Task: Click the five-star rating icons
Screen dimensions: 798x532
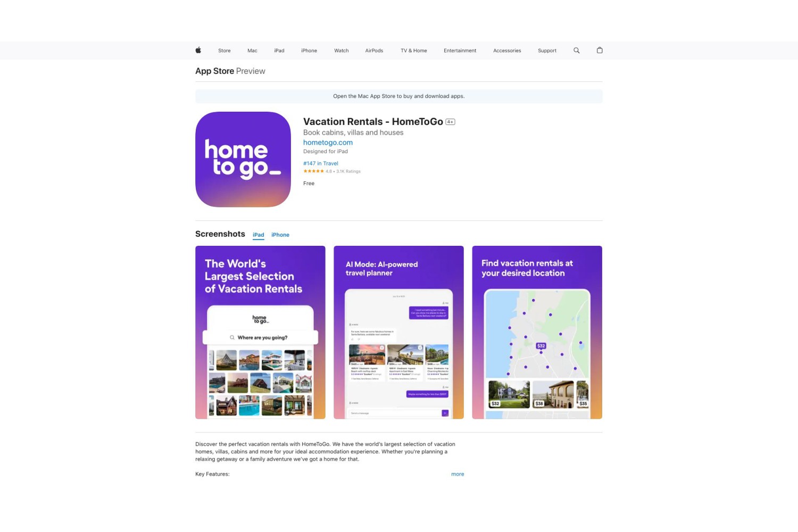Action: click(x=313, y=171)
